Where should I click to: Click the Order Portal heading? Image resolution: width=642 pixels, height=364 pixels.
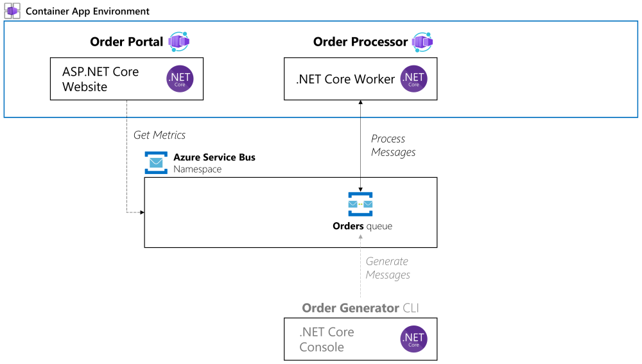coord(126,42)
